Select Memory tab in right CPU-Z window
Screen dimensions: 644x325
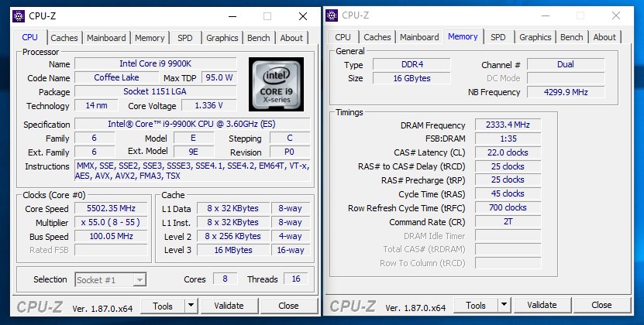(x=463, y=36)
